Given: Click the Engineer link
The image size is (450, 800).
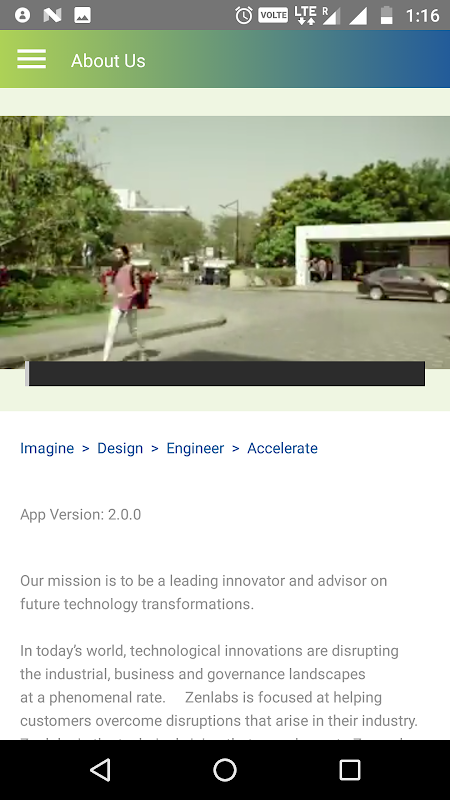Looking at the screenshot, I should tap(195, 448).
